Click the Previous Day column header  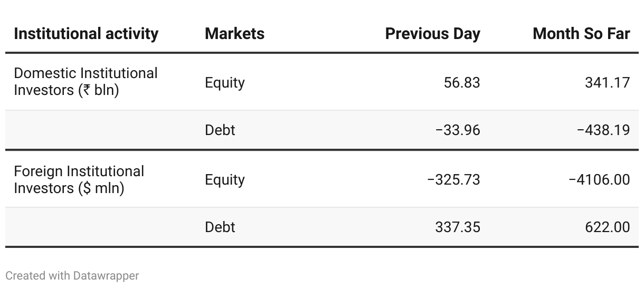click(x=432, y=34)
